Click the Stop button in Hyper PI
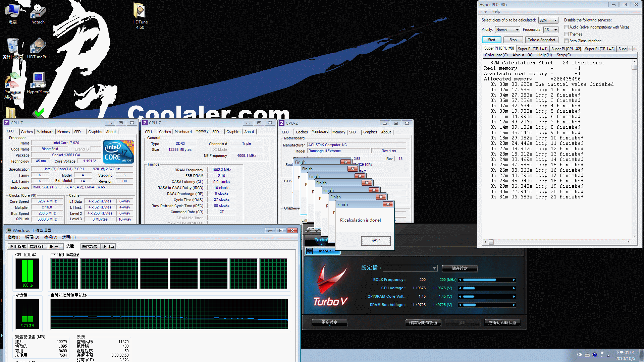This screenshot has width=644, height=362. [513, 40]
